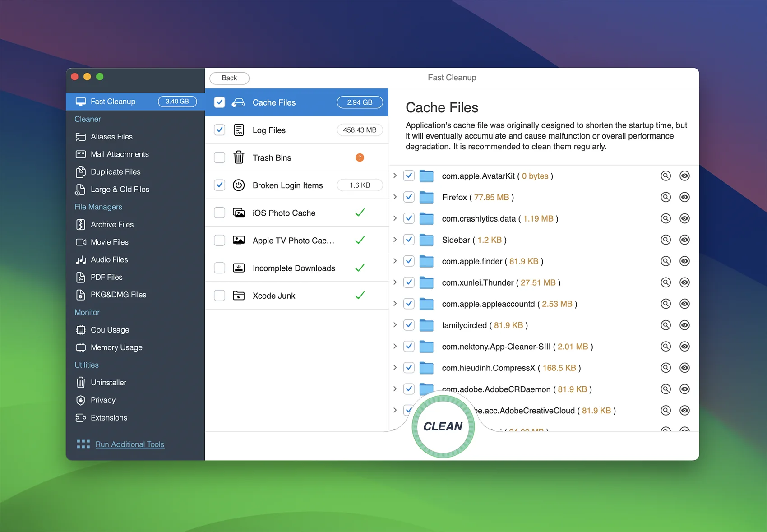Click the 458.43 MB Log Files badge

(360, 130)
